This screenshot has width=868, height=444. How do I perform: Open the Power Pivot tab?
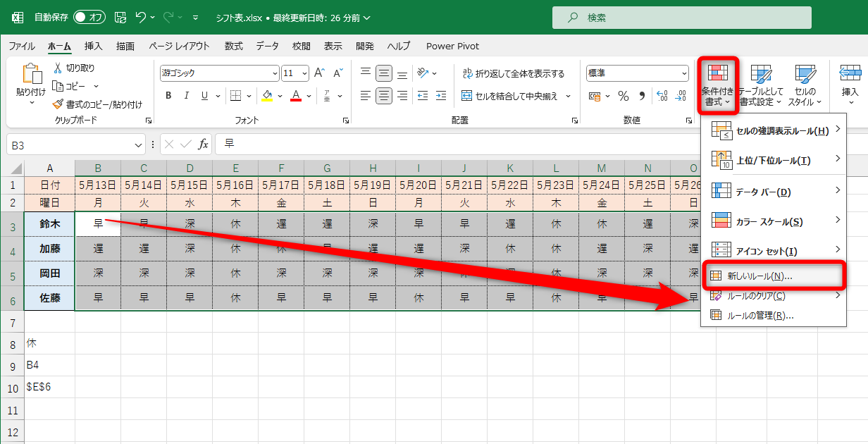pos(452,46)
